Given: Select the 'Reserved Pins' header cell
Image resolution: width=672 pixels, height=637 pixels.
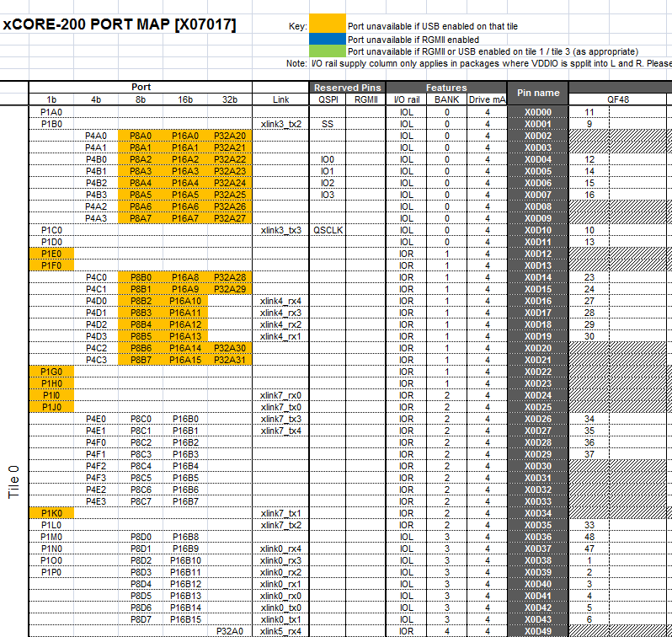Looking at the screenshot, I should [347, 88].
